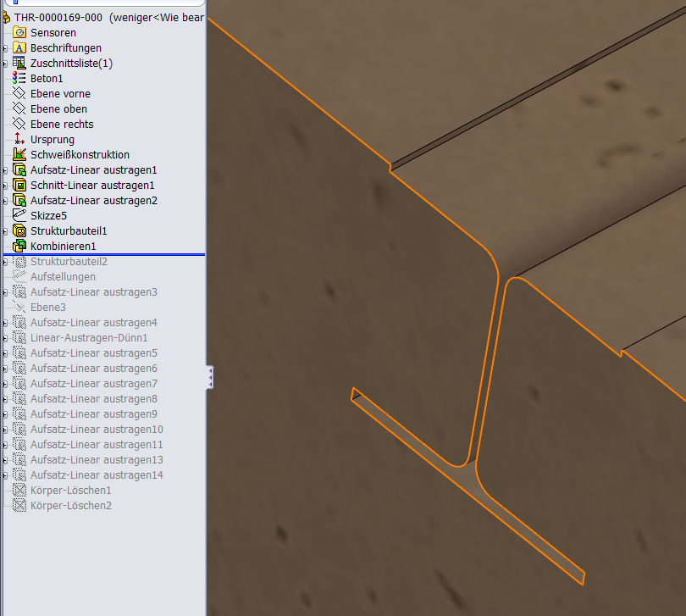686x616 pixels.
Task: Select the text 'Aufsatz-Linear austragen11'
Action: (97, 444)
